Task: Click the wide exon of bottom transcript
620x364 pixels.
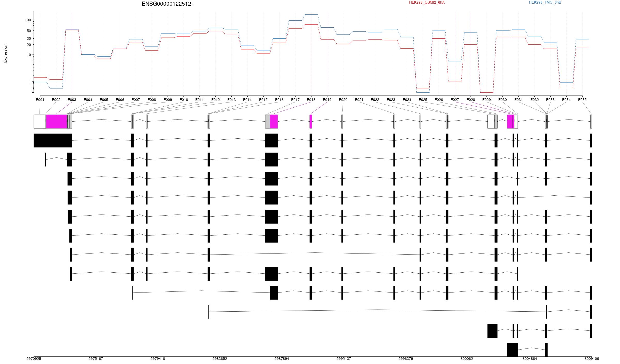Action: (513, 350)
